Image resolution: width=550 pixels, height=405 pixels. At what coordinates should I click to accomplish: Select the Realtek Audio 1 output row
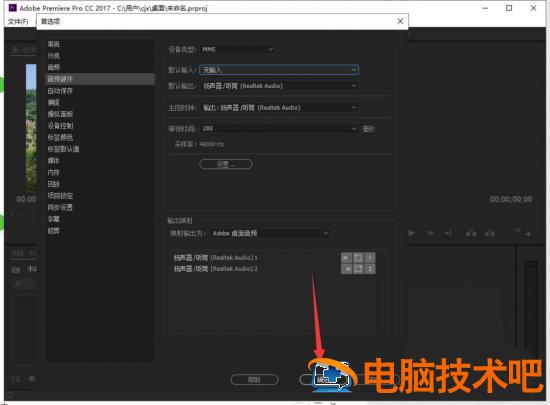(x=216, y=258)
